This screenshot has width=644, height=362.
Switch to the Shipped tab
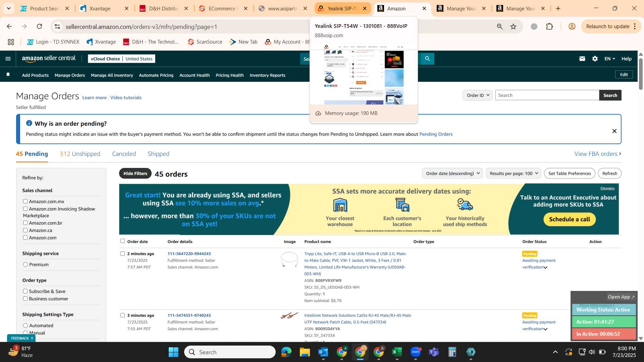[x=158, y=154]
